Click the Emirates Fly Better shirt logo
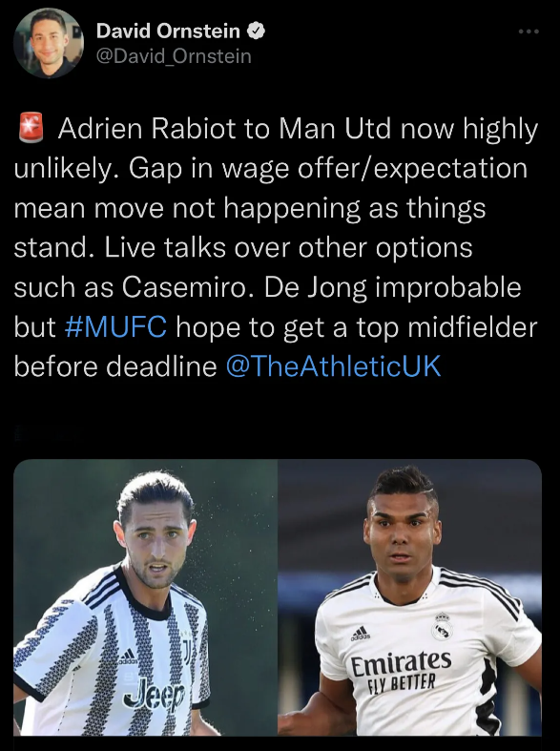The width and height of the screenshot is (560, 751). pos(401,672)
